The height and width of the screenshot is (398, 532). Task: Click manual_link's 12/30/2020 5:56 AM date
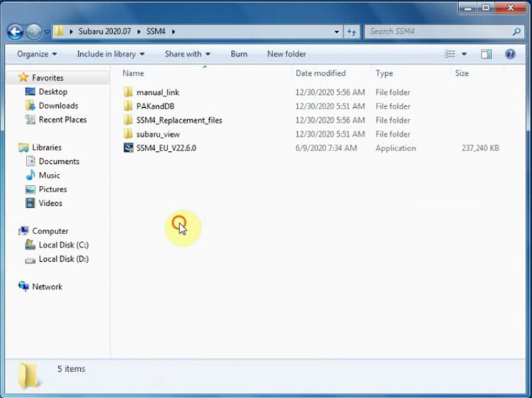tap(330, 92)
